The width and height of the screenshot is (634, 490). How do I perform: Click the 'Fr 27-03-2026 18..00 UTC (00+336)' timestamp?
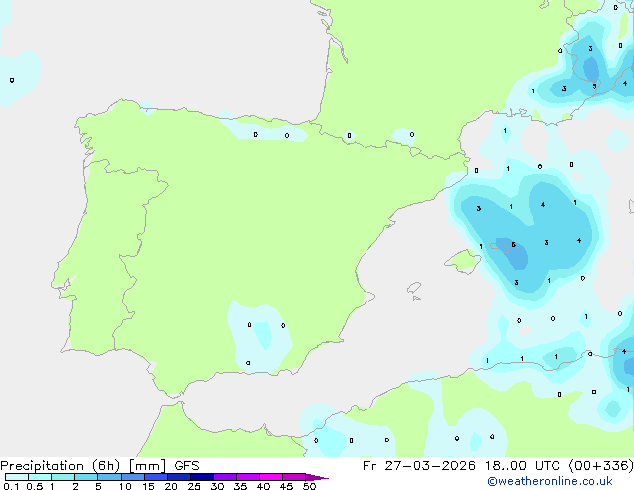498,466
